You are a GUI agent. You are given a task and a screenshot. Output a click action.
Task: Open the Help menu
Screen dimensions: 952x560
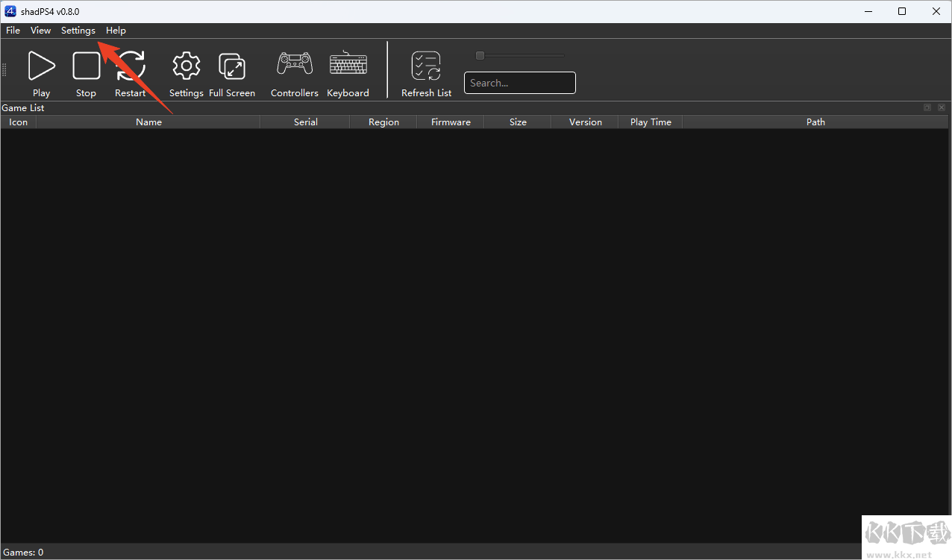(116, 31)
